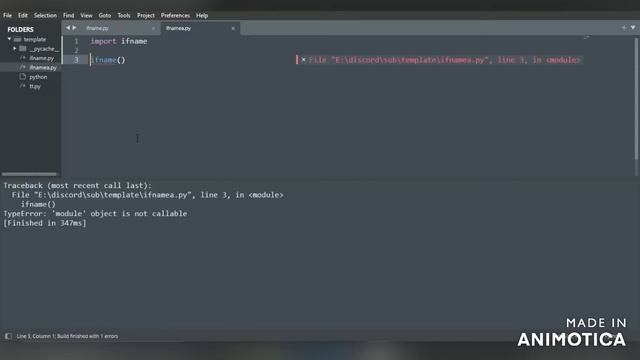Open the Preferences menu
The width and height of the screenshot is (640, 360).
tap(175, 16)
